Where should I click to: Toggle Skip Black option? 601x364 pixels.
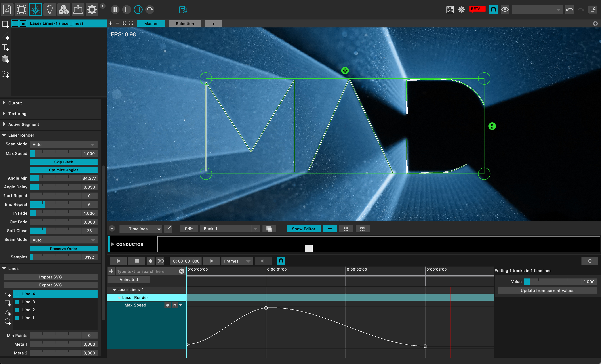click(63, 162)
